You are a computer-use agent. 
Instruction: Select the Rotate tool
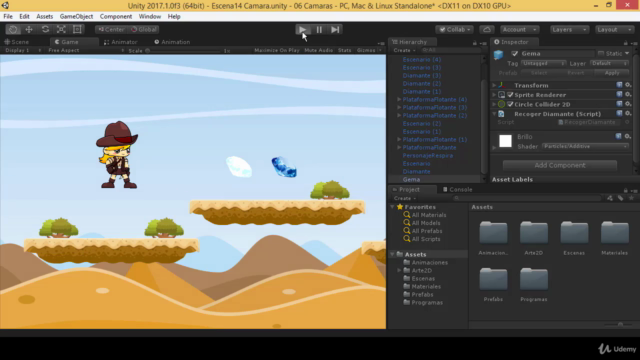pyautogui.click(x=45, y=29)
